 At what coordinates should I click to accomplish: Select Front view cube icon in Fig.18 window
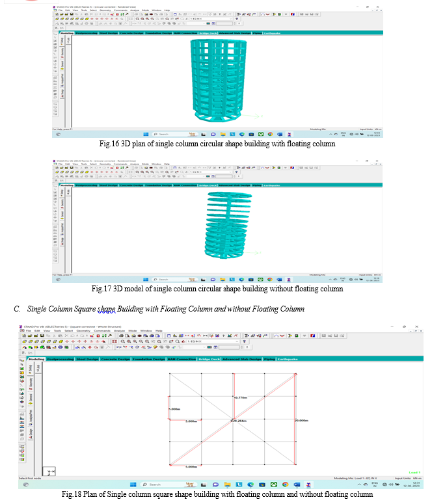25,341
